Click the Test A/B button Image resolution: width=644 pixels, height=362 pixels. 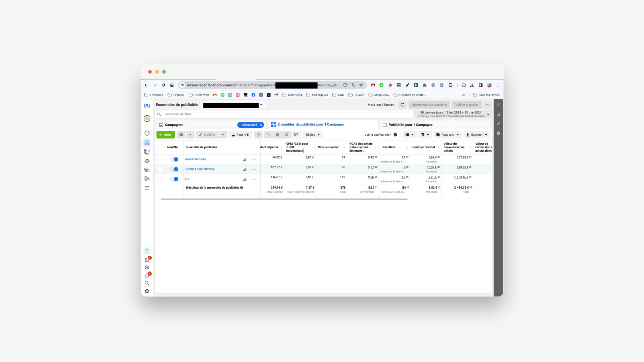[240, 135]
